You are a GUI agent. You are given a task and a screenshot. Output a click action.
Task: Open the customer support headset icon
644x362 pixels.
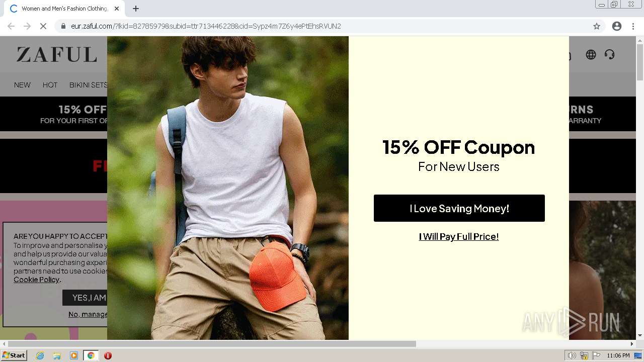(x=610, y=55)
